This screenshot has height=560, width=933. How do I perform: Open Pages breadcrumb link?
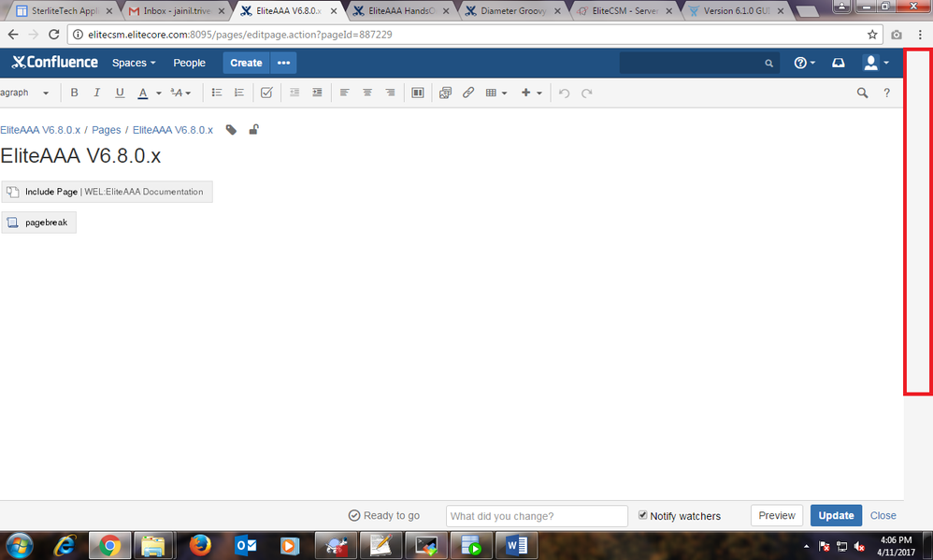pyautogui.click(x=106, y=130)
